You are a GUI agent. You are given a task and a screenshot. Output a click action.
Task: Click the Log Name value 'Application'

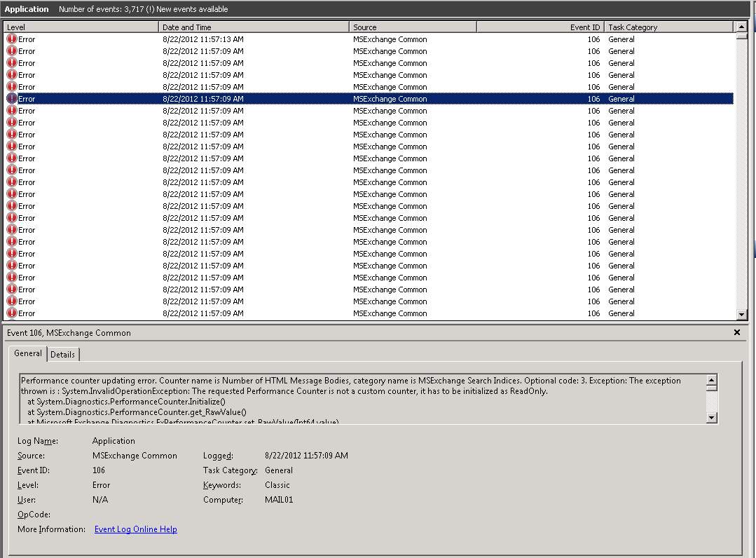click(114, 441)
